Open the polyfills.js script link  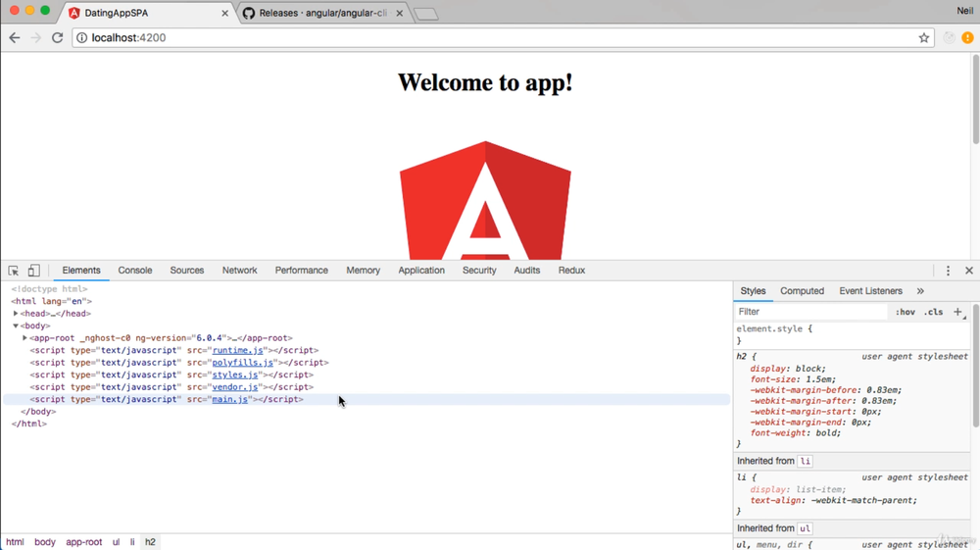click(242, 363)
